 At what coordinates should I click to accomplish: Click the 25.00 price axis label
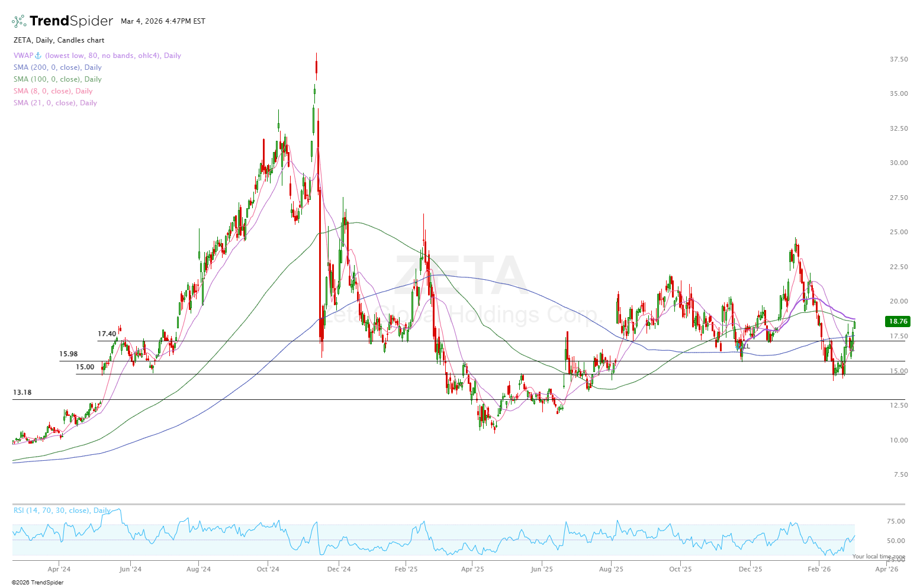899,232
